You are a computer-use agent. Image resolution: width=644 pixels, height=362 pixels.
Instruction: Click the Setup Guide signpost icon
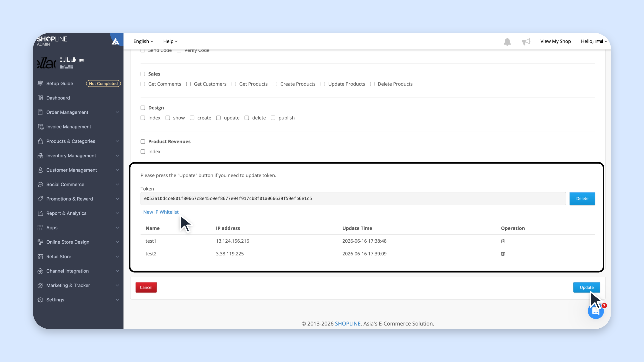40,83
